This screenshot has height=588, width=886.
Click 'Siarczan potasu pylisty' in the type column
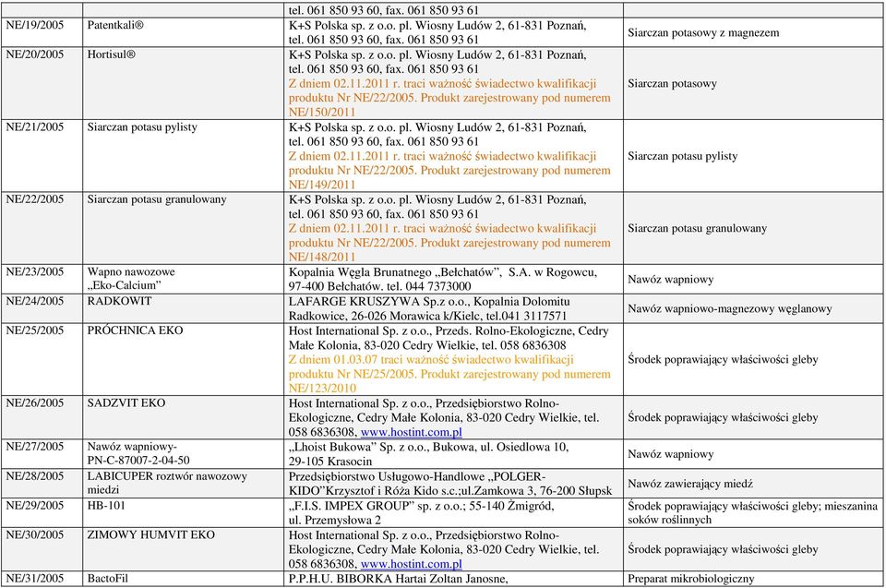coord(683,156)
